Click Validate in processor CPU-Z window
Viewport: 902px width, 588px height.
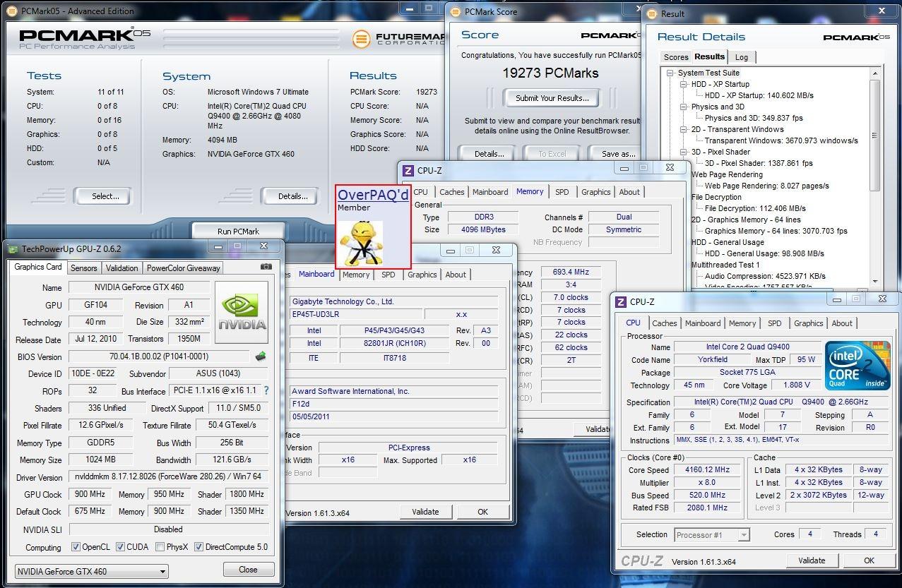coord(812,560)
